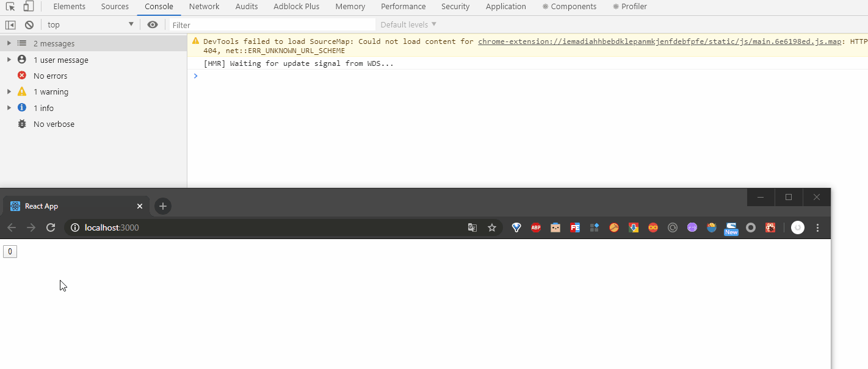Screen dimensions: 868x369
Task: Open the React Components tab
Action: point(570,7)
